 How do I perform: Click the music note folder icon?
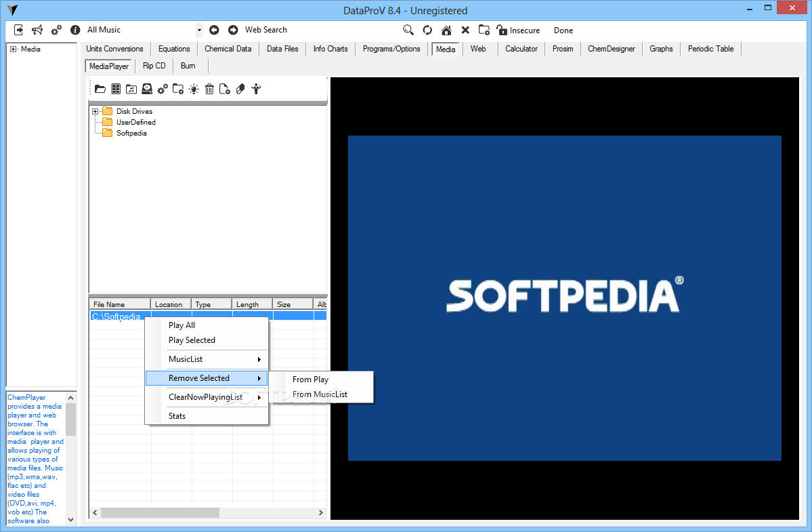131,89
